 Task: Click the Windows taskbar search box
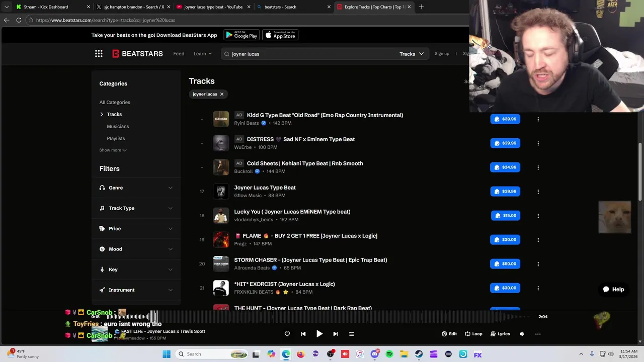211,354
